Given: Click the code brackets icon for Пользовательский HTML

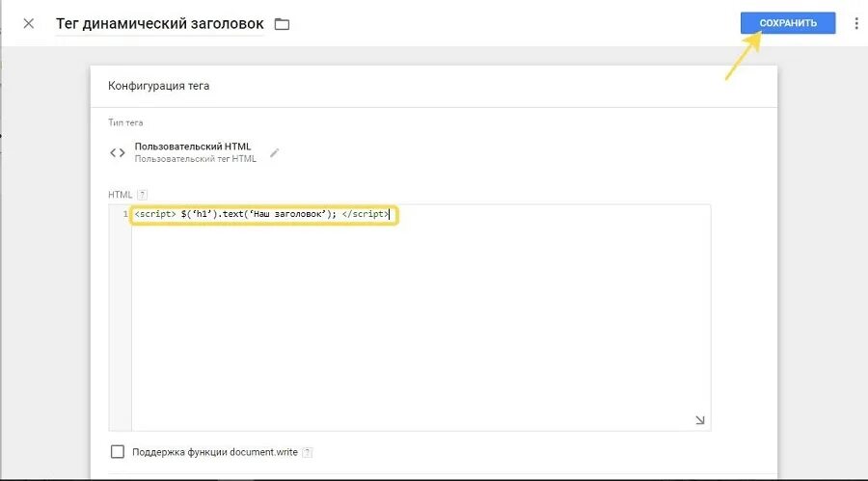Looking at the screenshot, I should tap(118, 152).
